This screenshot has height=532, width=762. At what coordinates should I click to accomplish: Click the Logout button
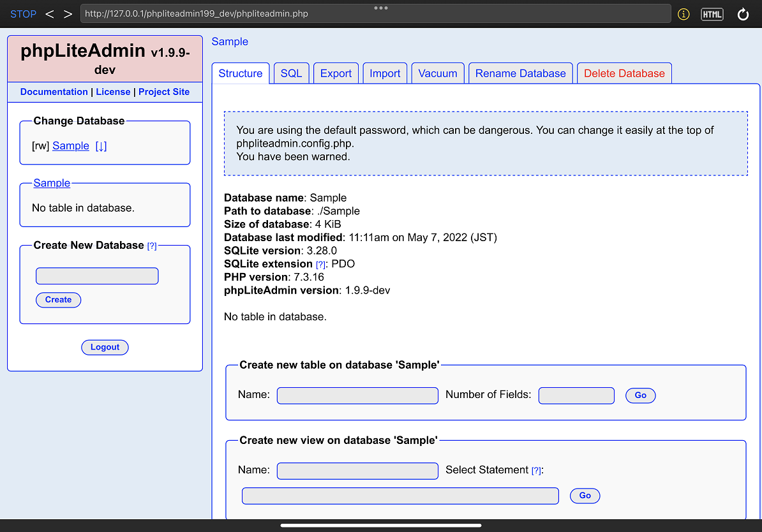pos(105,348)
